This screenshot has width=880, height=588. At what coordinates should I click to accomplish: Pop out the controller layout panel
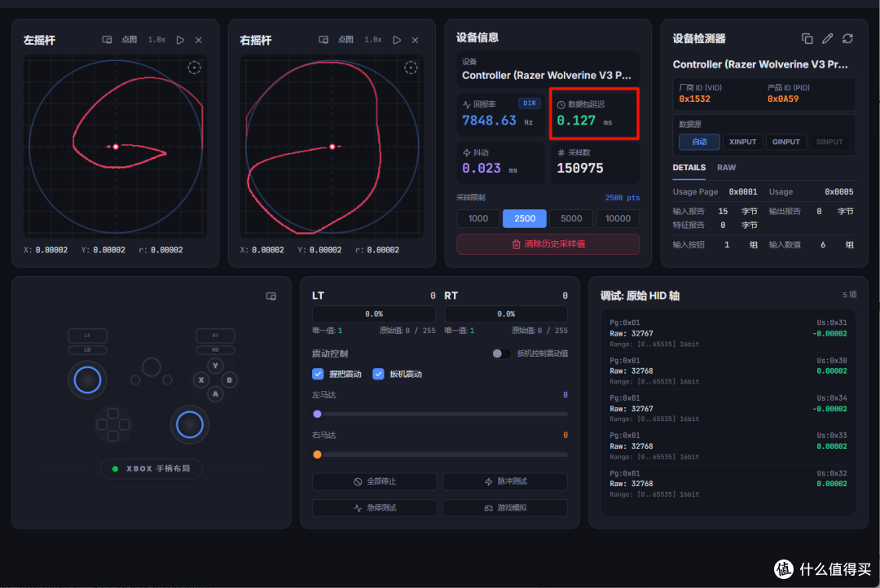271,296
